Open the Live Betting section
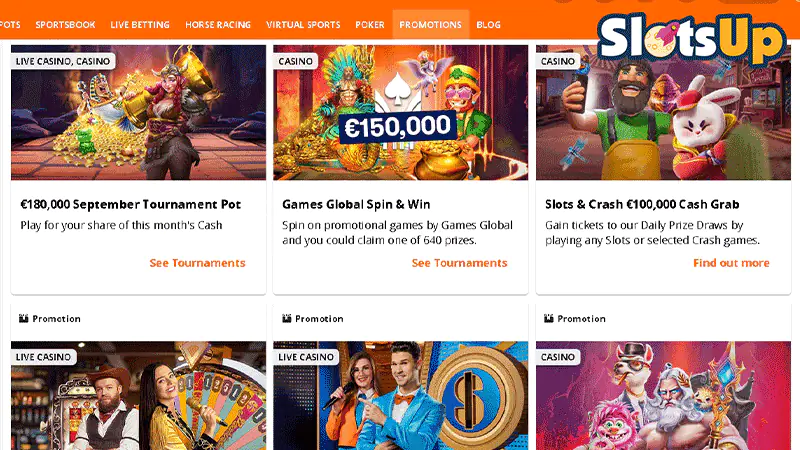Screen dimensions: 800x450 [140, 24]
